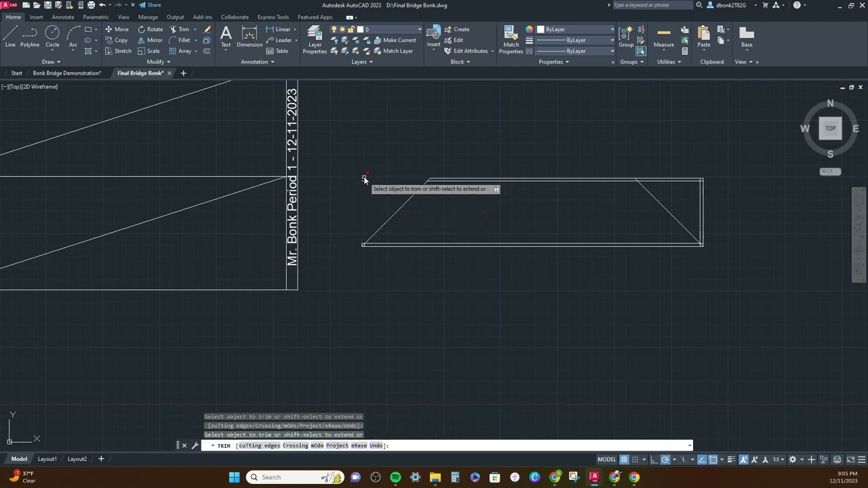The height and width of the screenshot is (488, 868).
Task: Toggle object snap in status bar
Action: [x=713, y=460]
